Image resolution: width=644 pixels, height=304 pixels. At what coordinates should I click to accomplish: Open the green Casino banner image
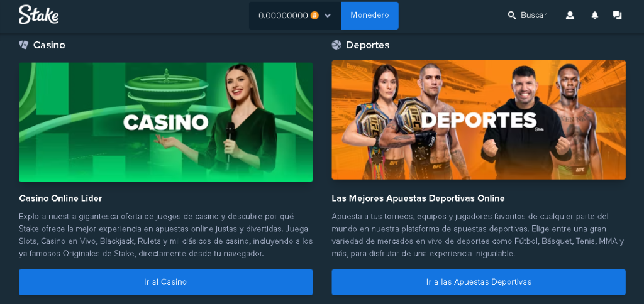point(166,122)
